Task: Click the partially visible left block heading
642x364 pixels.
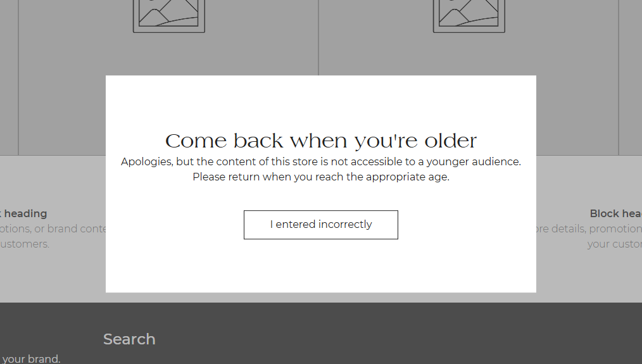Action: 25,214
